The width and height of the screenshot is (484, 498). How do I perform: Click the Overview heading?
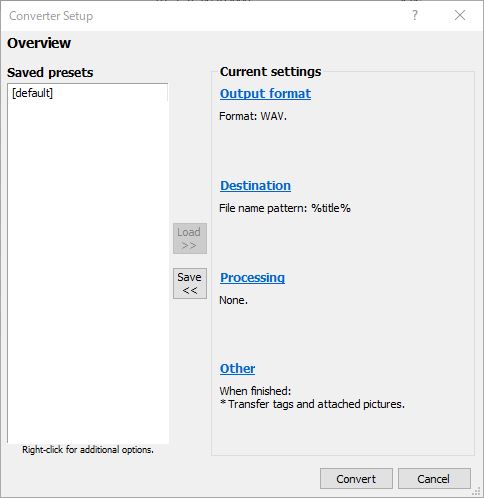39,43
